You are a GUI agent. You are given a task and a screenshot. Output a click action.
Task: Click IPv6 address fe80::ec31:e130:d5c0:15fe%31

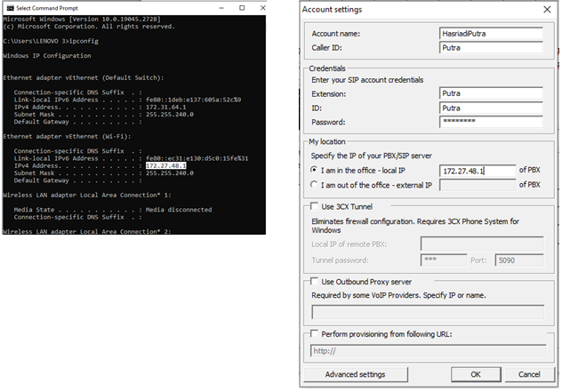(197, 158)
